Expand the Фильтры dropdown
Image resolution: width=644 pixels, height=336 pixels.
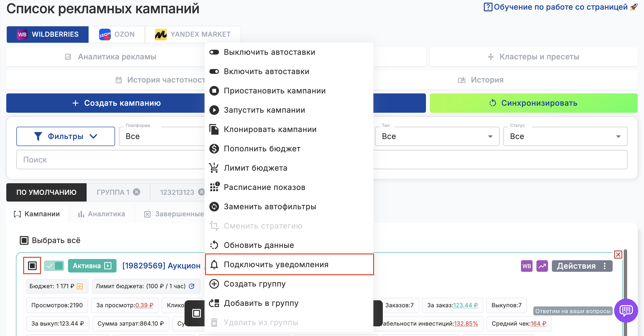(x=66, y=136)
